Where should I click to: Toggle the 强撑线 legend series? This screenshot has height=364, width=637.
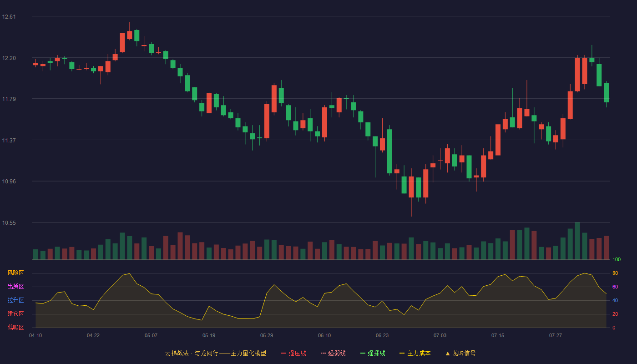373,353
